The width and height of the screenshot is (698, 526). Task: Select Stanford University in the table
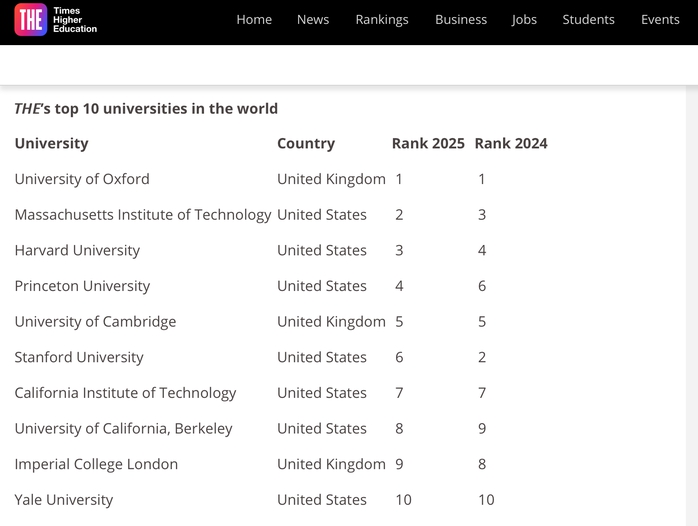point(79,357)
